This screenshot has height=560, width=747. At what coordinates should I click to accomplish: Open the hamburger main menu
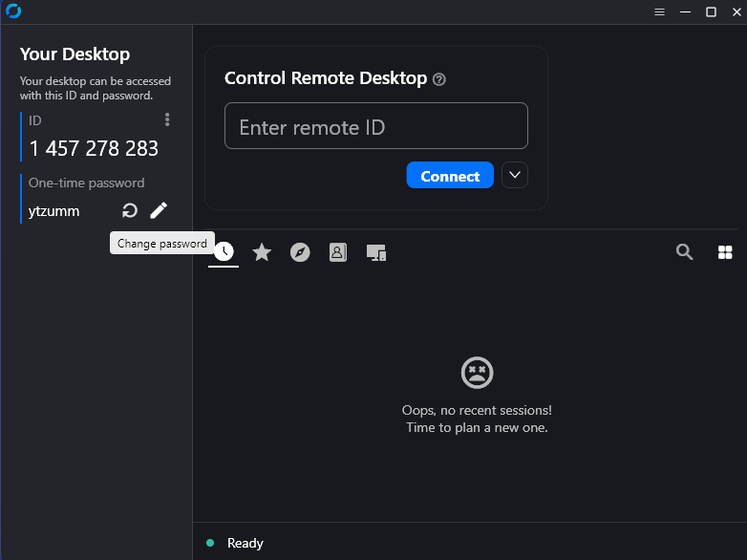659,11
